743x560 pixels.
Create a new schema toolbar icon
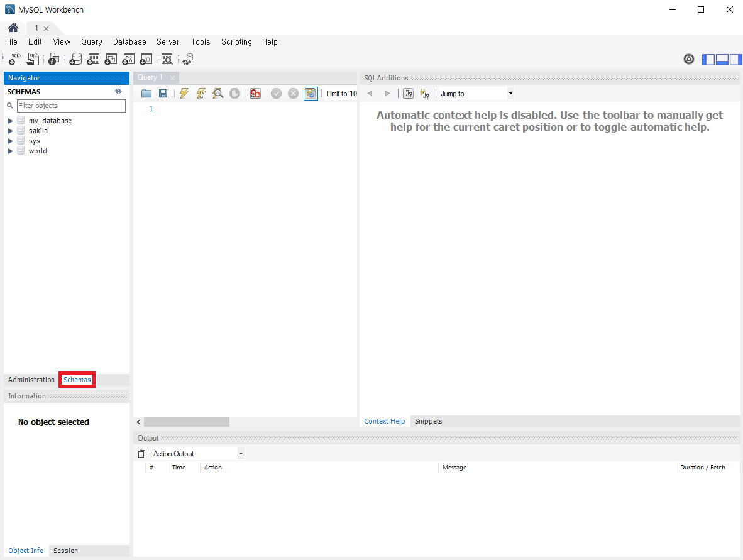[75, 59]
